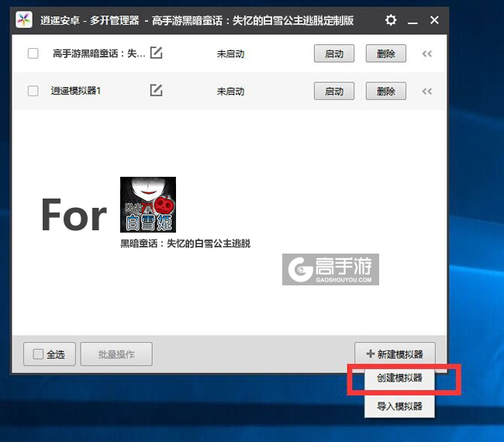Check the box for 高手游黑暗童话 emulator

tap(33, 54)
